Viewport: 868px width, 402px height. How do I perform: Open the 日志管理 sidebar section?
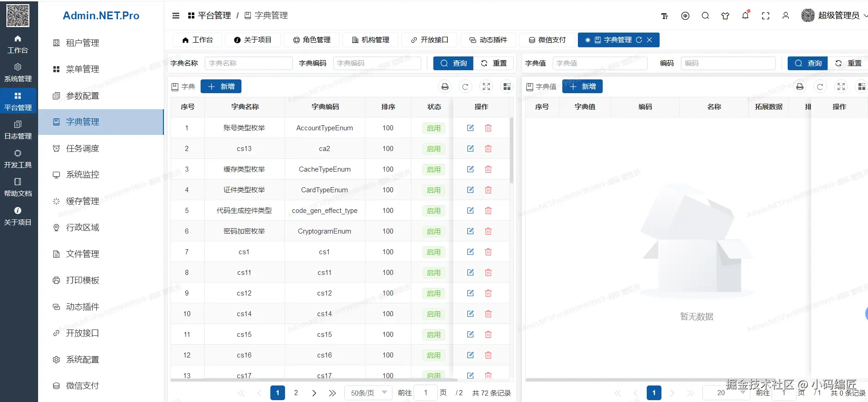18,130
